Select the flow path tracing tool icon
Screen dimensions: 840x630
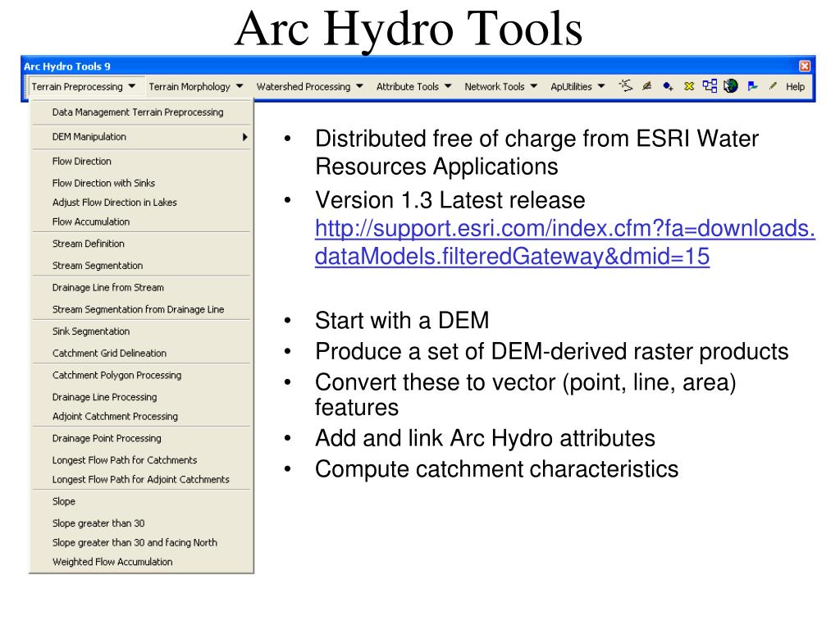click(626, 85)
